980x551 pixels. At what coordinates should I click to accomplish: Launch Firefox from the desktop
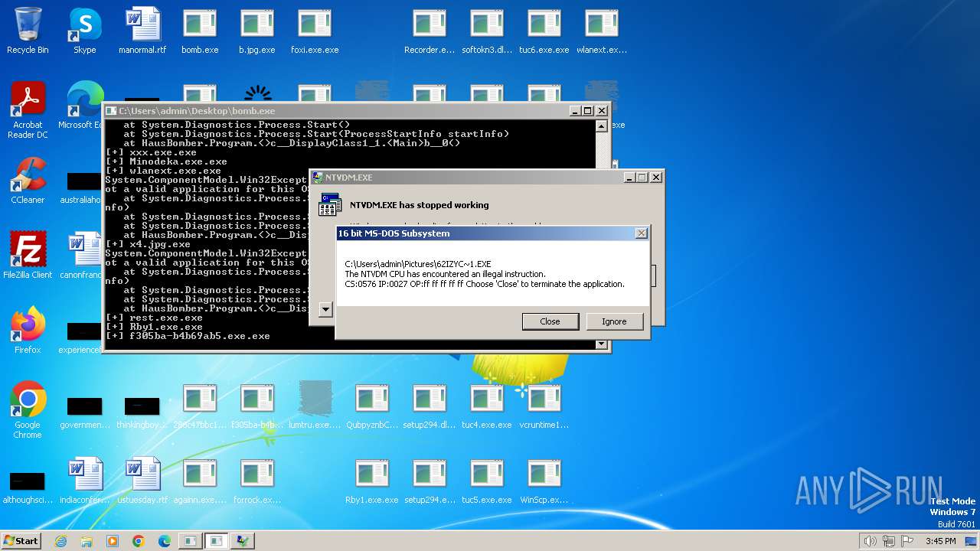[28, 331]
